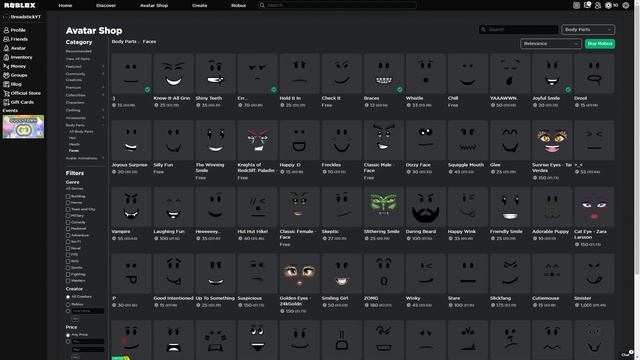This screenshot has height=360, width=640.
Task: Click the square icon left of notifications
Action: click(x=576, y=5)
